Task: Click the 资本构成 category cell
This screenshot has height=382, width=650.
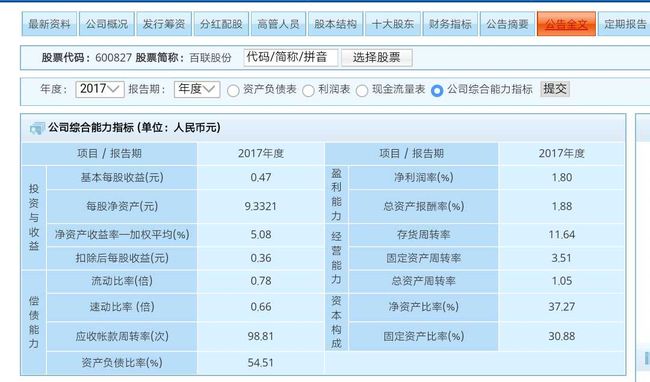Action: click(x=336, y=322)
